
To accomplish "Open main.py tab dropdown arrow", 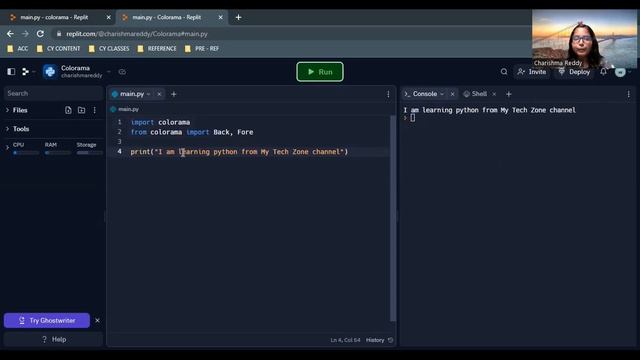I will click(x=149, y=94).
